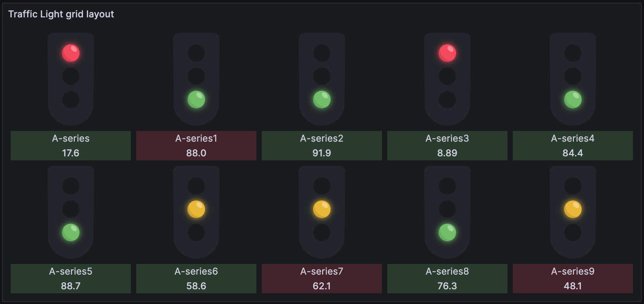Click the yellow light above A-series9
644x304 pixels.
point(573,209)
